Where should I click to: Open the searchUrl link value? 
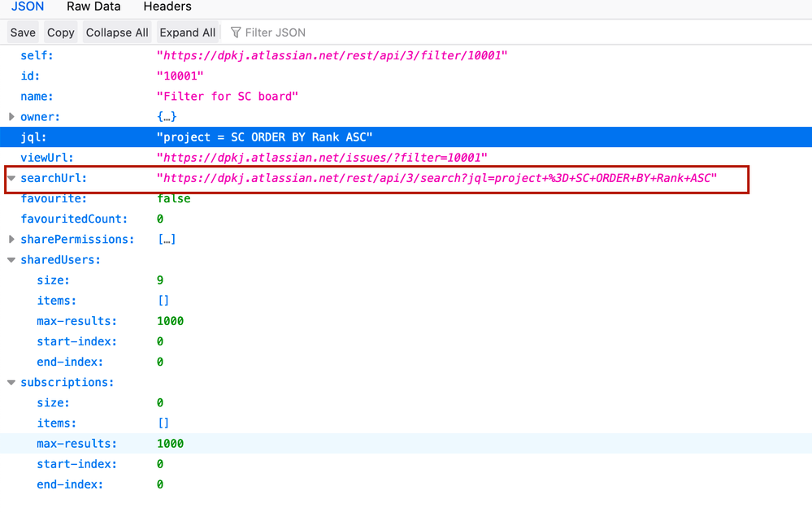(x=436, y=178)
